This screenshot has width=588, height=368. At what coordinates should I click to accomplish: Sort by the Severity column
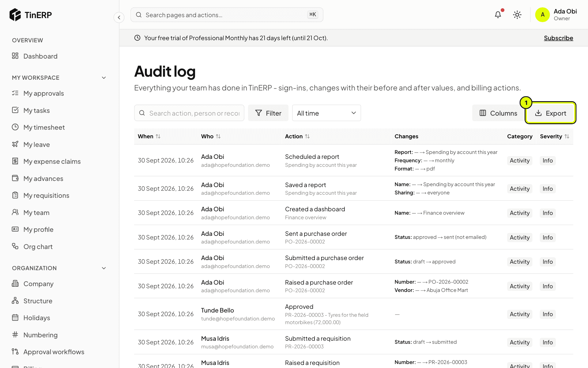[567, 136]
